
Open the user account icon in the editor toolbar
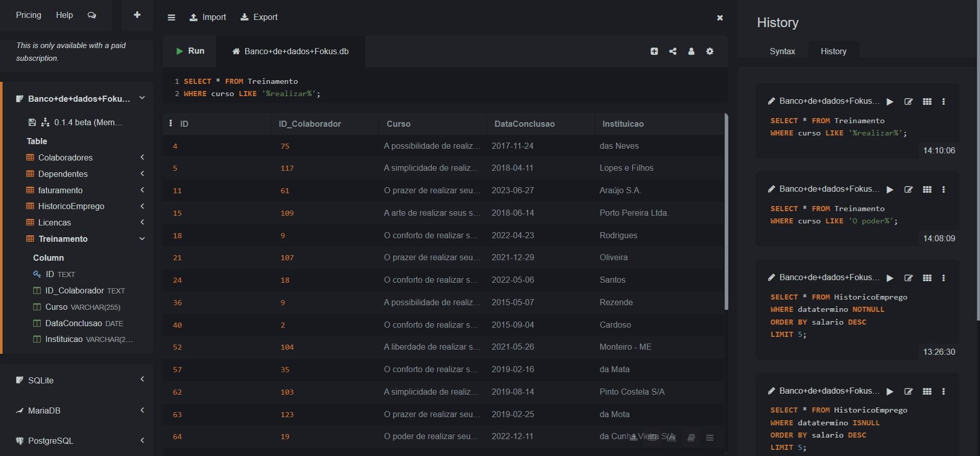point(691,51)
